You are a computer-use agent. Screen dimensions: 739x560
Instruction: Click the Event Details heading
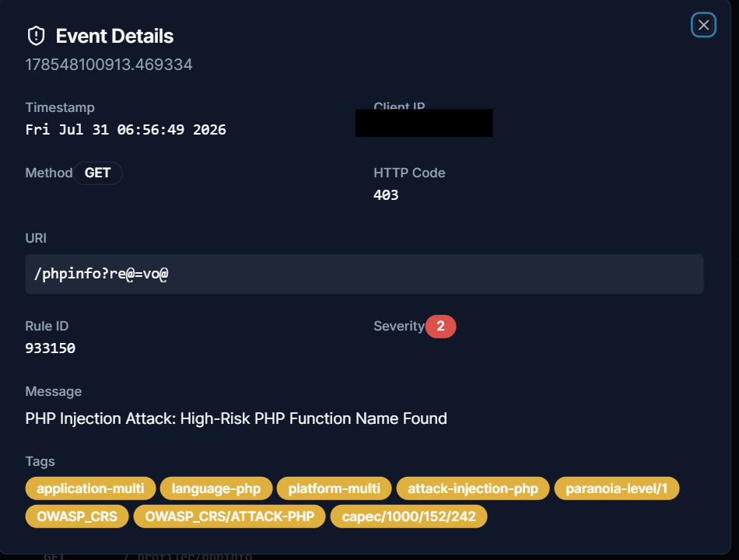(x=114, y=37)
